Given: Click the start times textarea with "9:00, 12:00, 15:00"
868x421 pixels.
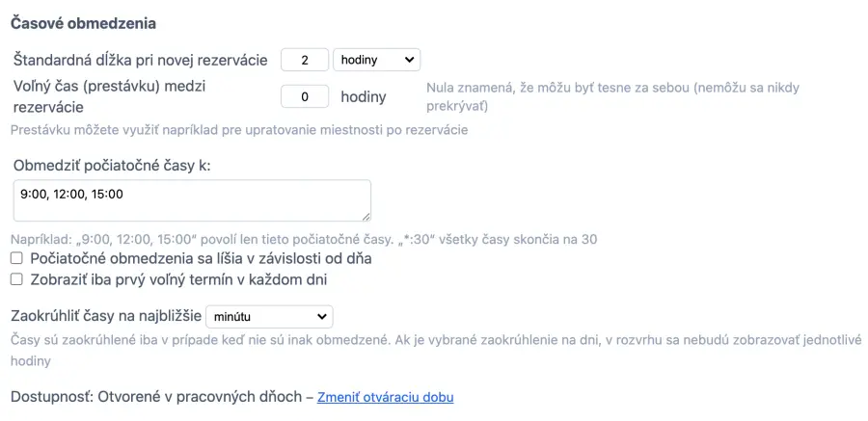Looking at the screenshot, I should 192,200.
